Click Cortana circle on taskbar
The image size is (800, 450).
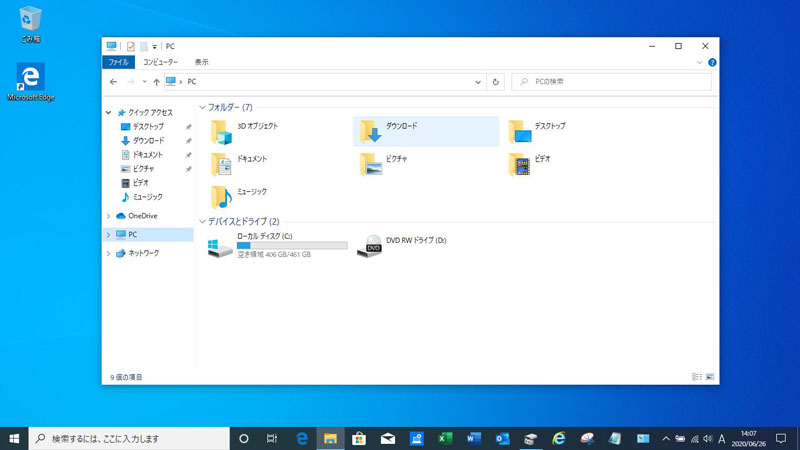coord(244,438)
